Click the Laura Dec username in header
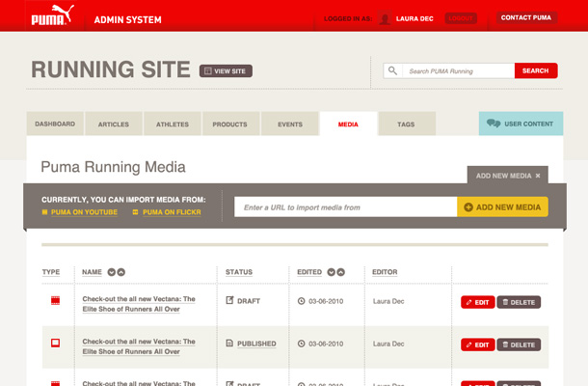 pos(414,18)
